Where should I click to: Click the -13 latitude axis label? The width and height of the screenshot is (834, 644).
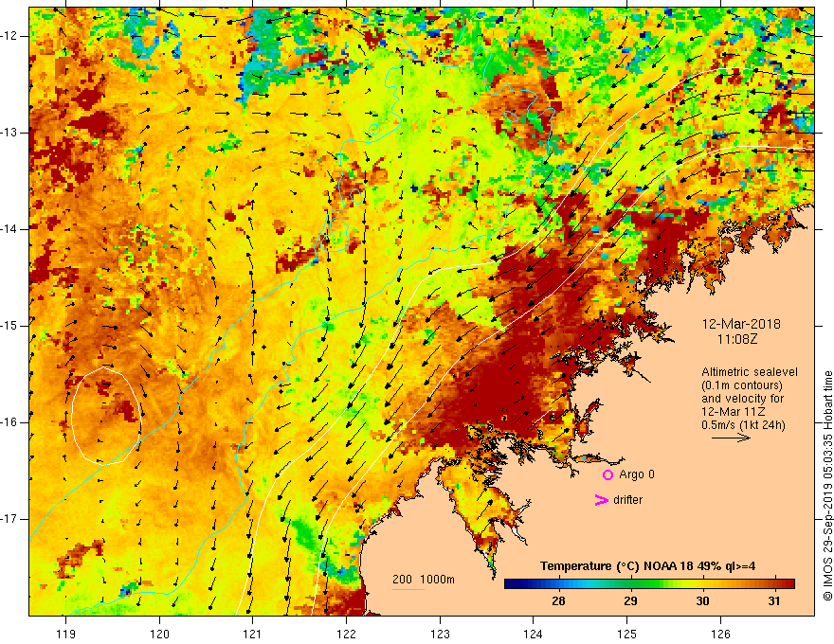pyautogui.click(x=9, y=133)
